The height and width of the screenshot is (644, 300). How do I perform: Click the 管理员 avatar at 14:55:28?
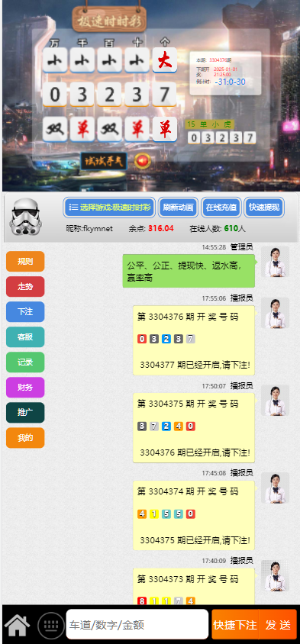[275, 262]
